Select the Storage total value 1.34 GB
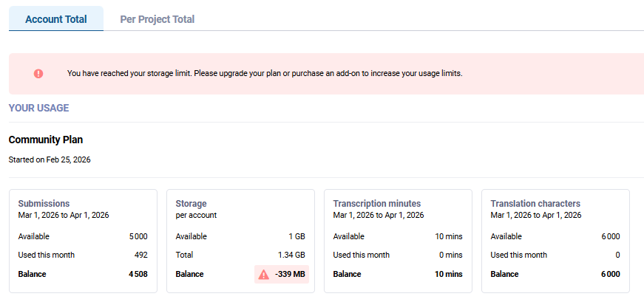644x302 pixels. click(291, 255)
